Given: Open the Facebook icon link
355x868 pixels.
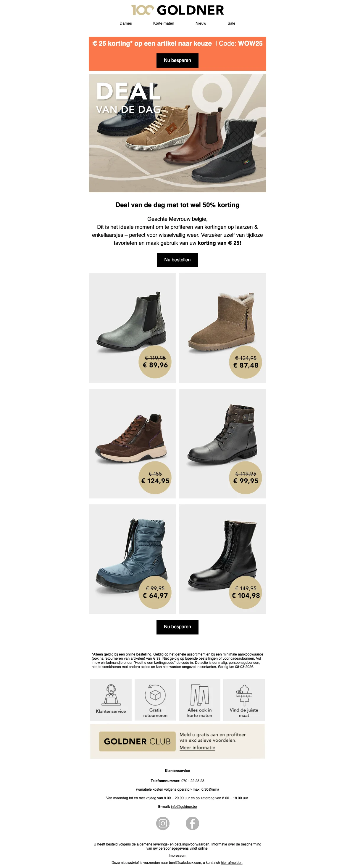Looking at the screenshot, I should click(192, 823).
